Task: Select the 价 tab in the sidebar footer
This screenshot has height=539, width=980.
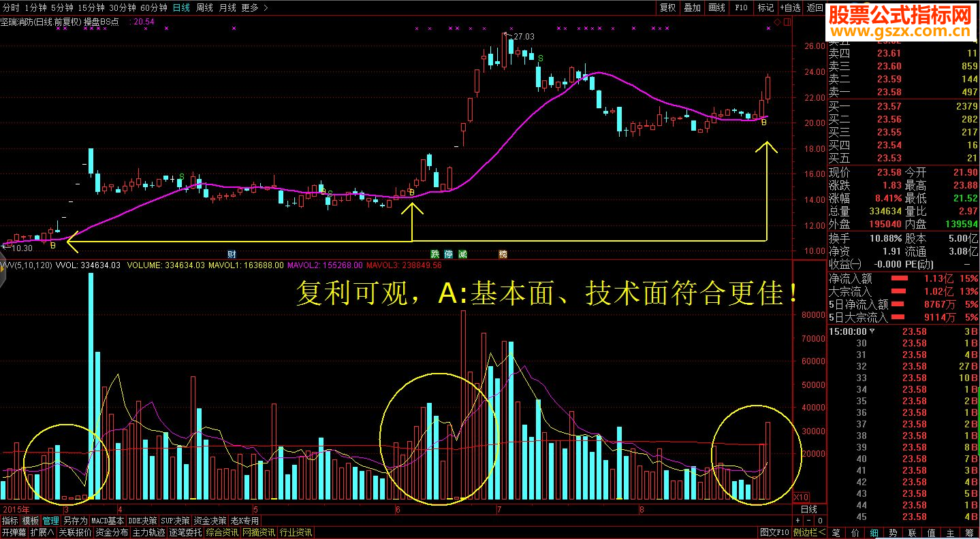Action: click(x=855, y=532)
